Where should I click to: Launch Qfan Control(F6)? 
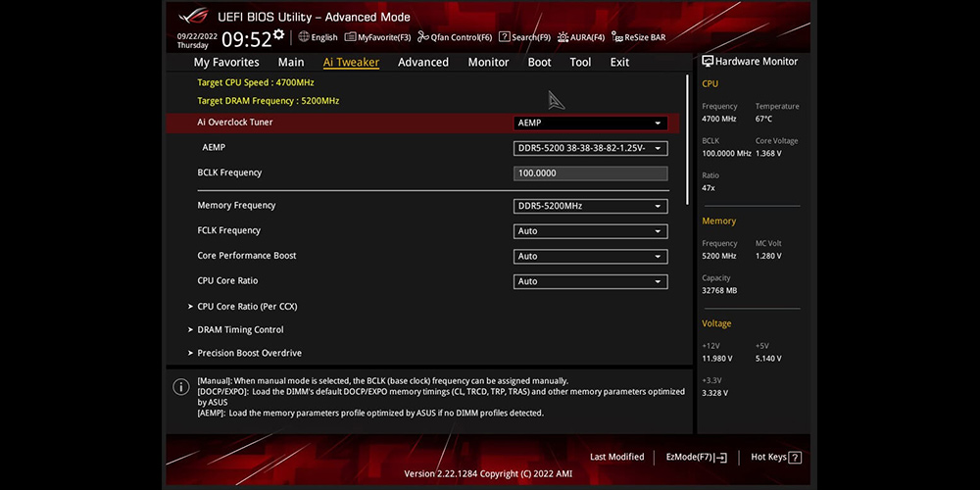click(x=455, y=37)
